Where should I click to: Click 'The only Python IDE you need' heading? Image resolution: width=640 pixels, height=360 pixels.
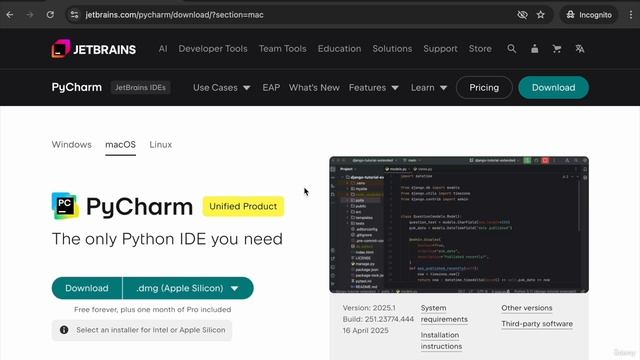coord(167,239)
